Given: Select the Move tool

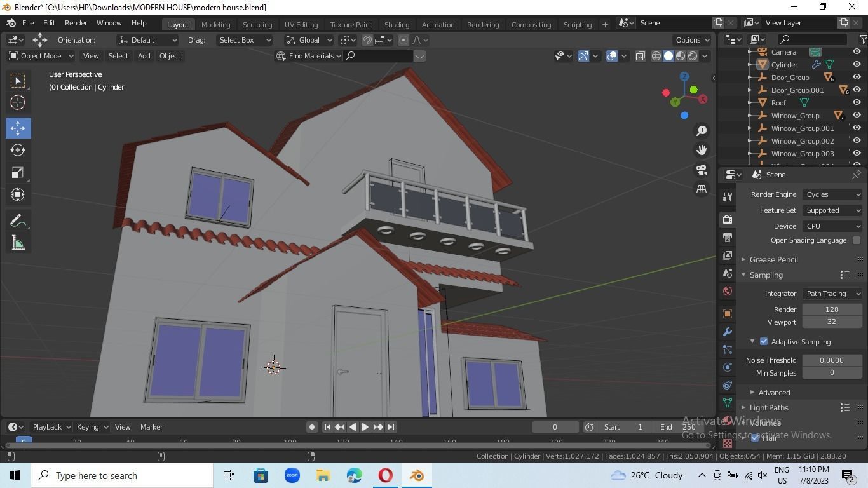Looking at the screenshot, I should (x=18, y=128).
